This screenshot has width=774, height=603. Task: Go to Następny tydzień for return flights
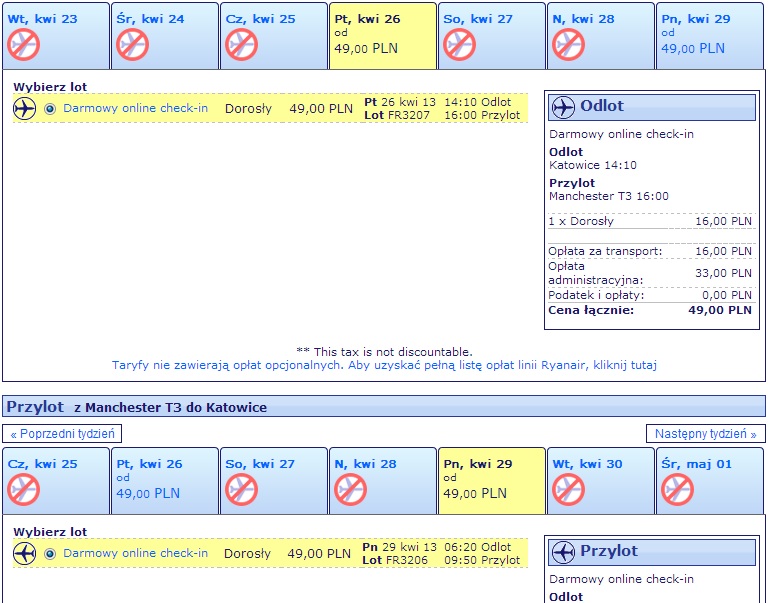[x=705, y=434]
